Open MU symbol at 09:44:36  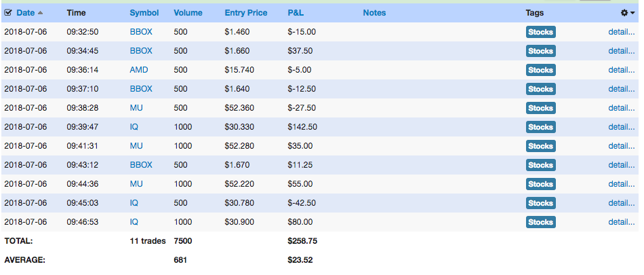point(136,184)
